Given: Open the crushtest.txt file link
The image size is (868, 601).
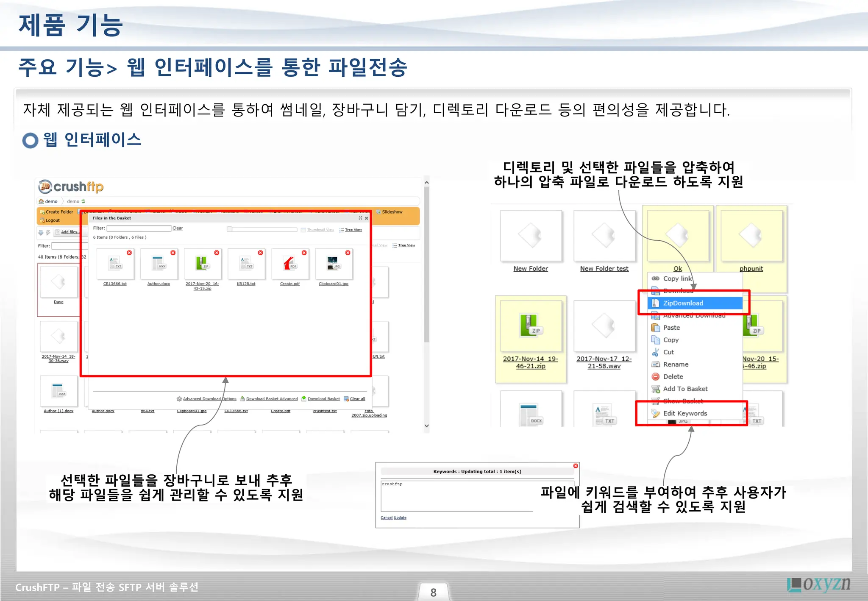Looking at the screenshot, I should click(325, 411).
